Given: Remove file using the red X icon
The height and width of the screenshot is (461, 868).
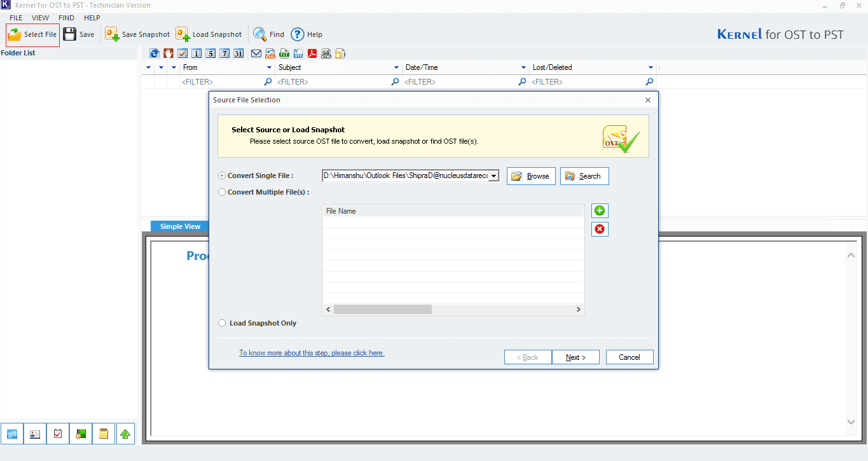Looking at the screenshot, I should 600,229.
